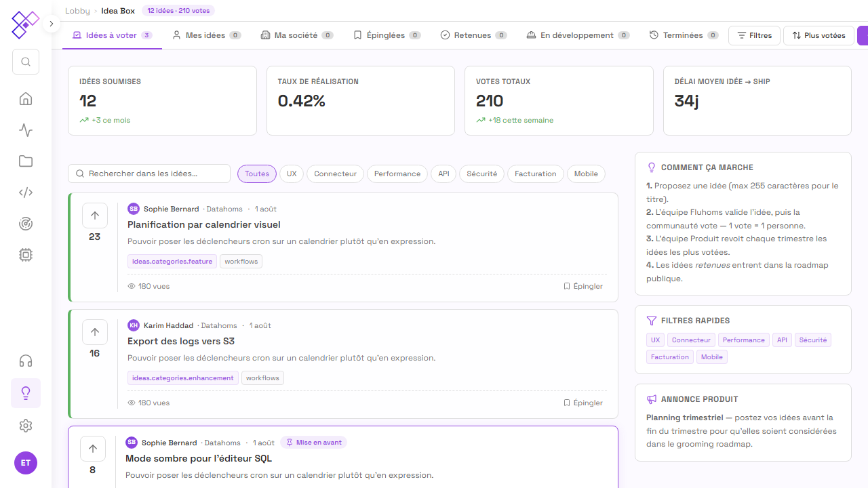
Task: Click Sophie Bernard's avatar on Mode sombre idea
Action: click(132, 443)
